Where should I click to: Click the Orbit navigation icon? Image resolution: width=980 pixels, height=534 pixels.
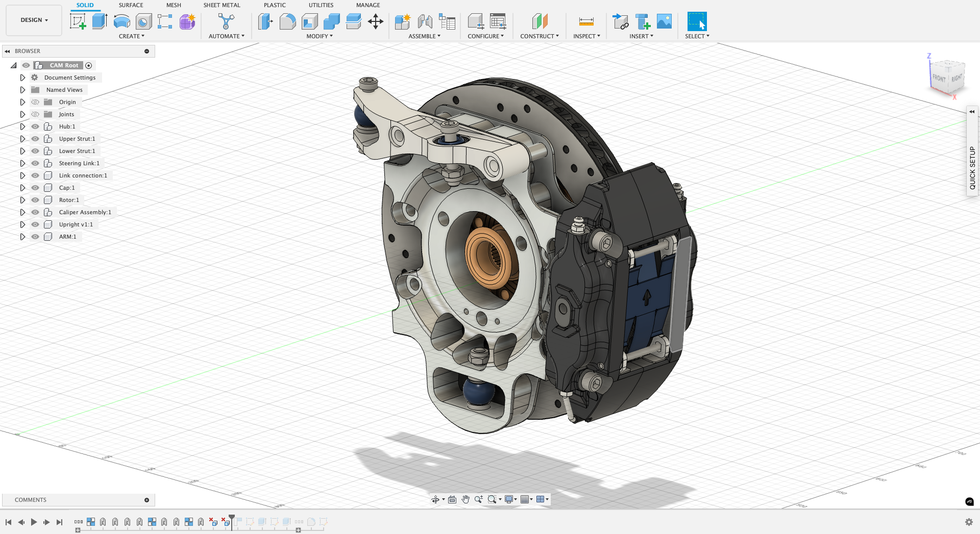tap(435, 500)
